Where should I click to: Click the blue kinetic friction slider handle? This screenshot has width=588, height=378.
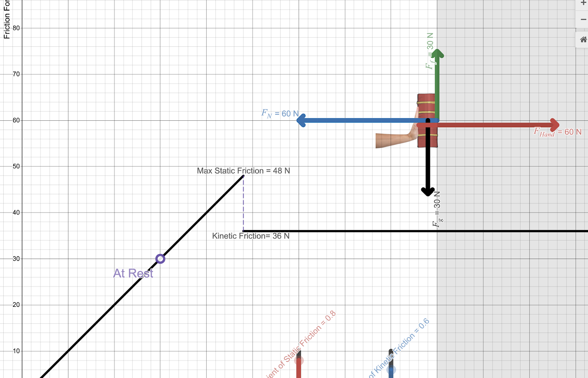pos(391,370)
